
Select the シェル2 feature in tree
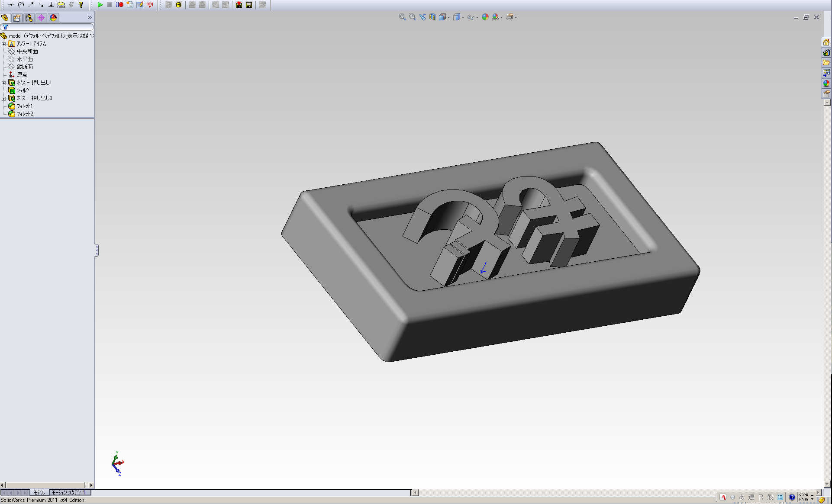pos(23,90)
